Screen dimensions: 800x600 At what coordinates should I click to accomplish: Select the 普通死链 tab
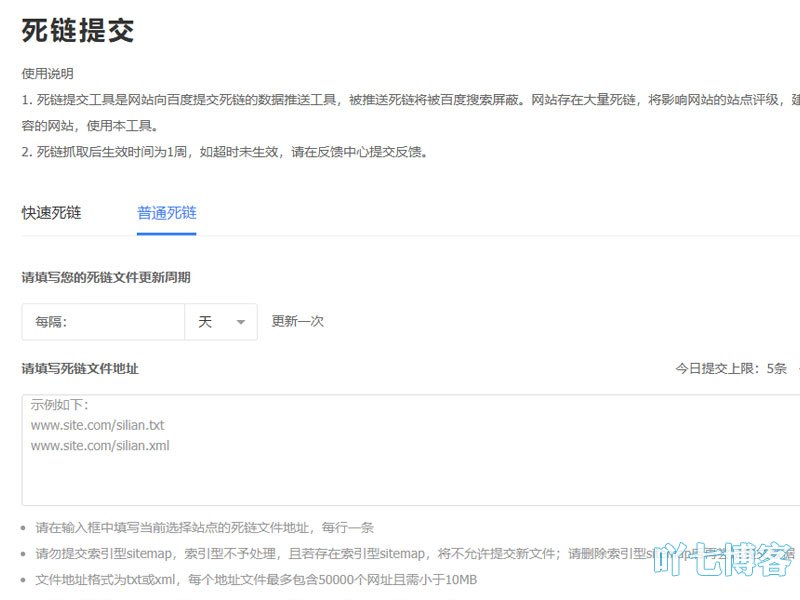click(167, 213)
